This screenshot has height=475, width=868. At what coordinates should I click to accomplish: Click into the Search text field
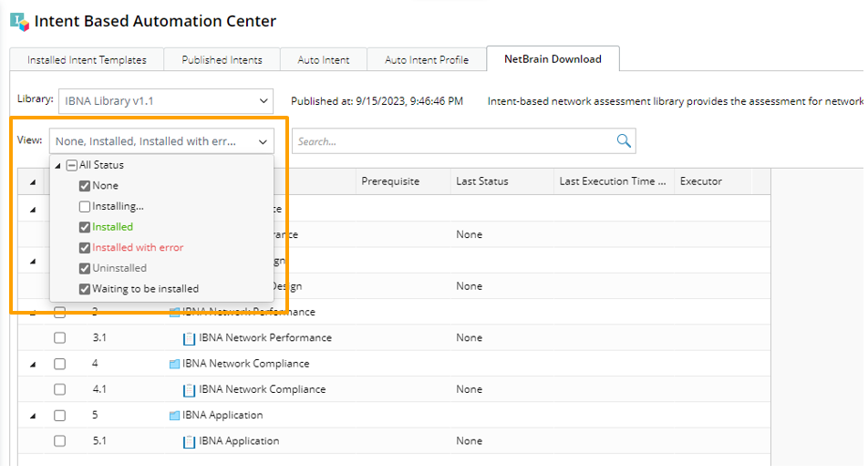451,141
